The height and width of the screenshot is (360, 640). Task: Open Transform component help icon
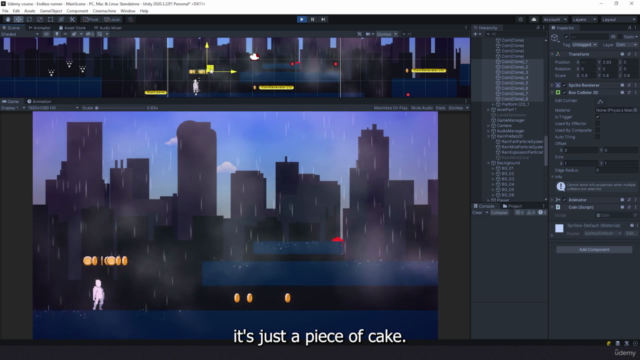(x=622, y=54)
